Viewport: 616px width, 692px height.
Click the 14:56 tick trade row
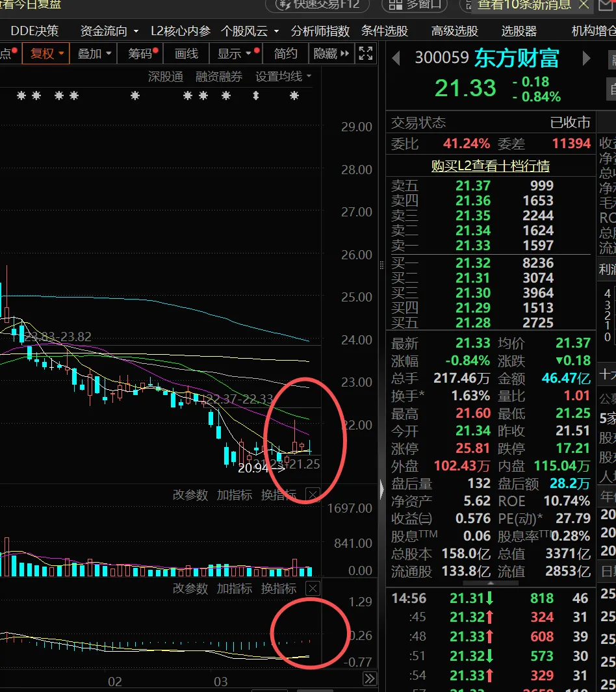click(490, 598)
